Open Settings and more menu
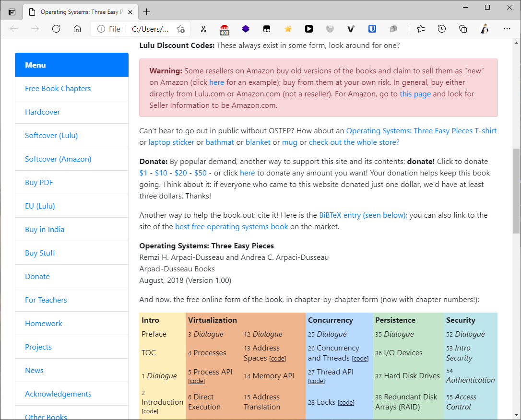This screenshot has height=420, width=521. (x=507, y=29)
